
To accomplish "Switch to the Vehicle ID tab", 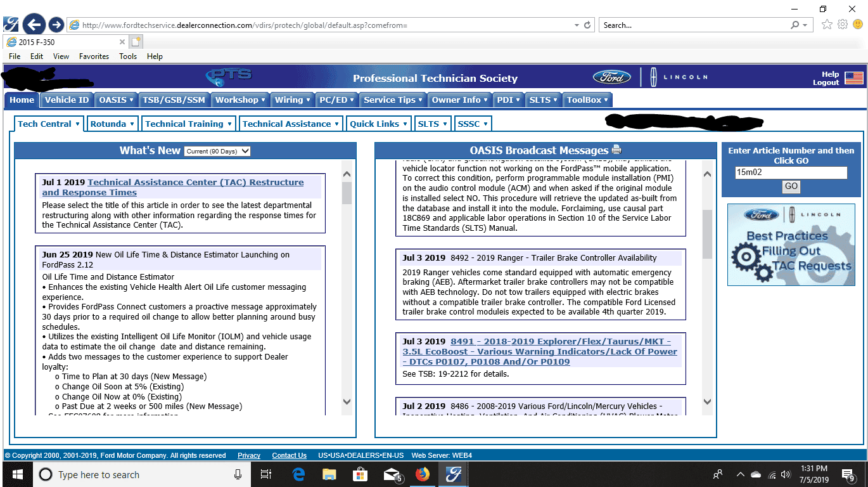I will (67, 100).
